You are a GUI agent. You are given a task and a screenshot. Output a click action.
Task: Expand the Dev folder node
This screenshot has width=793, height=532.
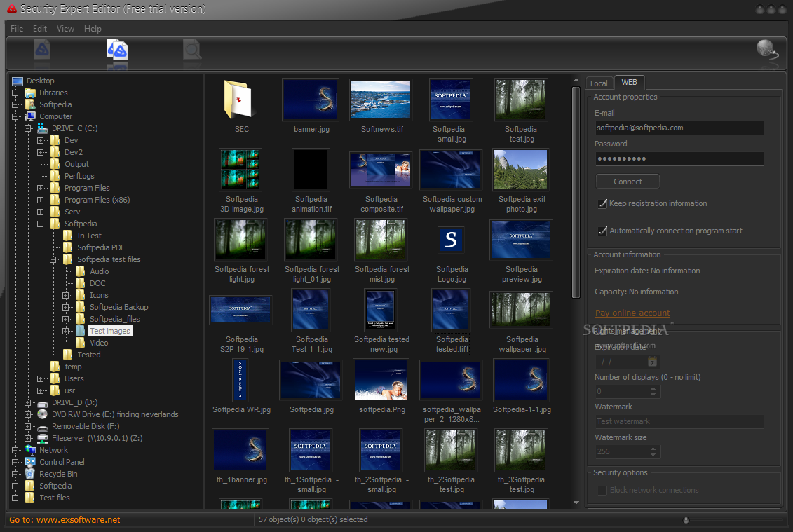(41, 141)
